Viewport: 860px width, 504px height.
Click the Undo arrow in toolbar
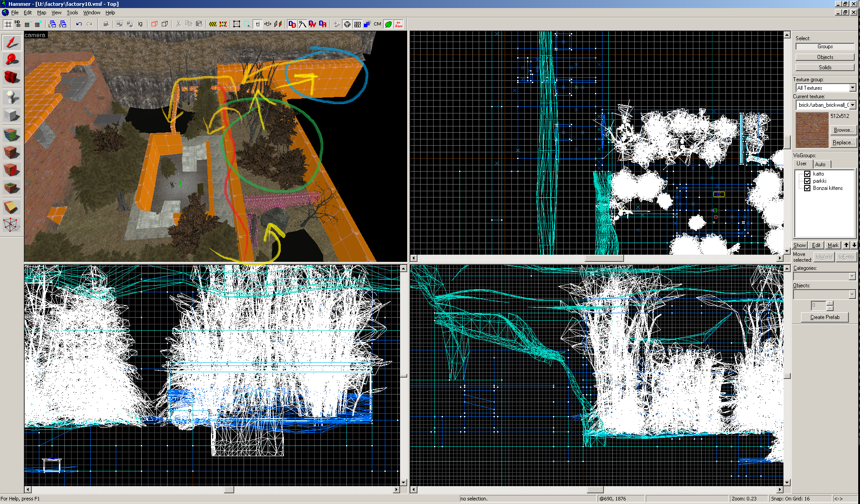point(79,24)
